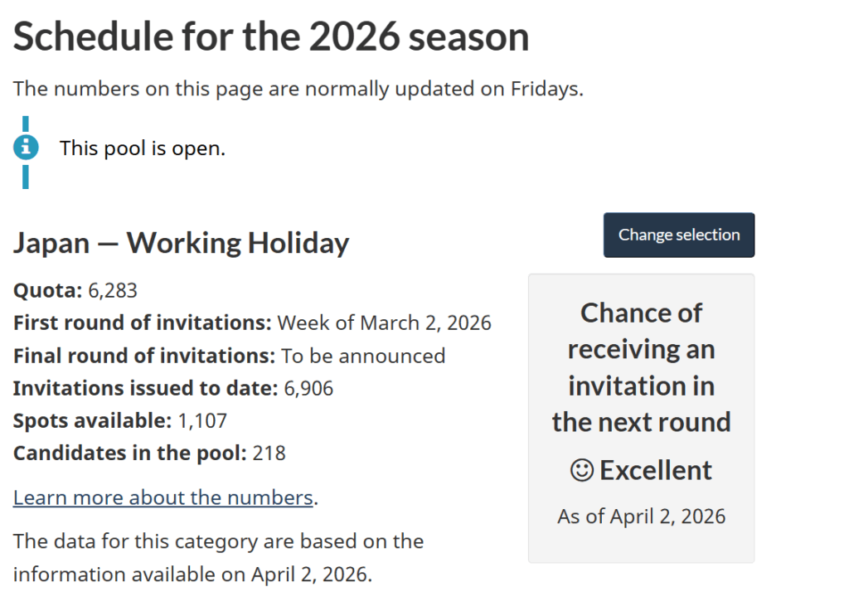The height and width of the screenshot is (616, 849).
Task: Click the Japan — Working Holiday heading
Action: tap(181, 243)
